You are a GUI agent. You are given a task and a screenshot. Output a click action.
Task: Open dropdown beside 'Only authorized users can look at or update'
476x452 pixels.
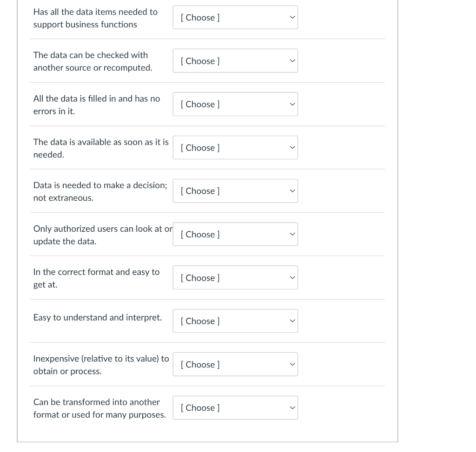[235, 234]
